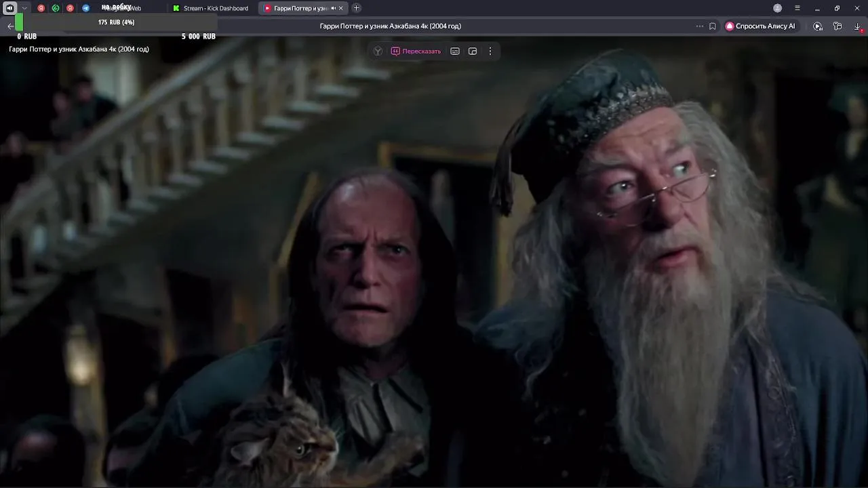Image resolution: width=868 pixels, height=488 pixels.
Task: Expand the tab list dropdown arrow
Action: click(24, 8)
